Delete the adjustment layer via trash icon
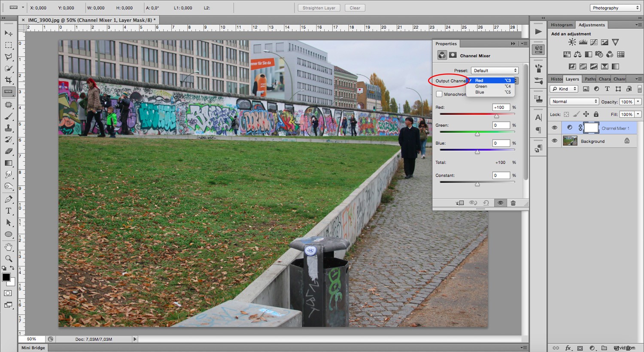 513,202
